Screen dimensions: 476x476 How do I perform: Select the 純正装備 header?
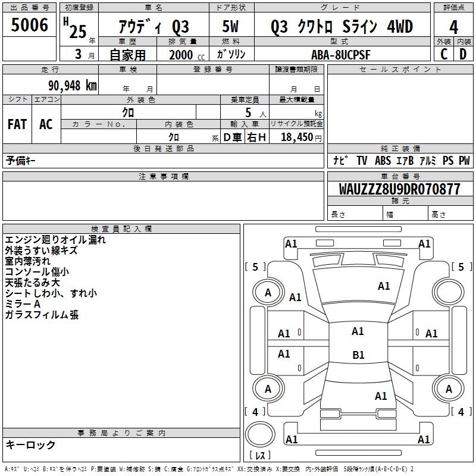pos(400,148)
